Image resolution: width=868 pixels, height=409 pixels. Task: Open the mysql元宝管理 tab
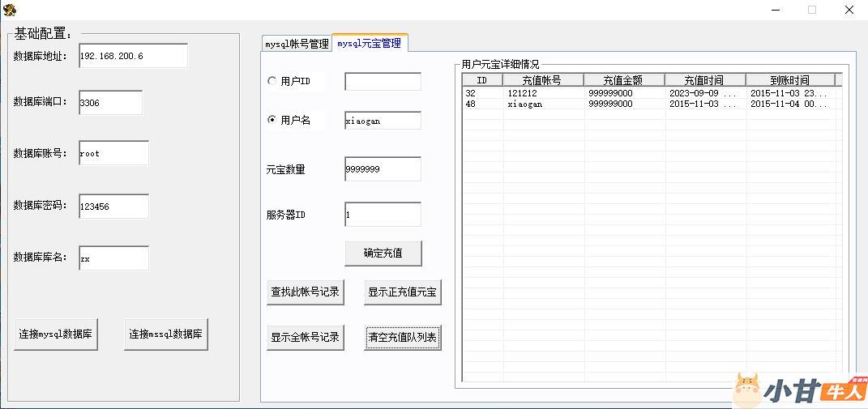[x=369, y=43]
